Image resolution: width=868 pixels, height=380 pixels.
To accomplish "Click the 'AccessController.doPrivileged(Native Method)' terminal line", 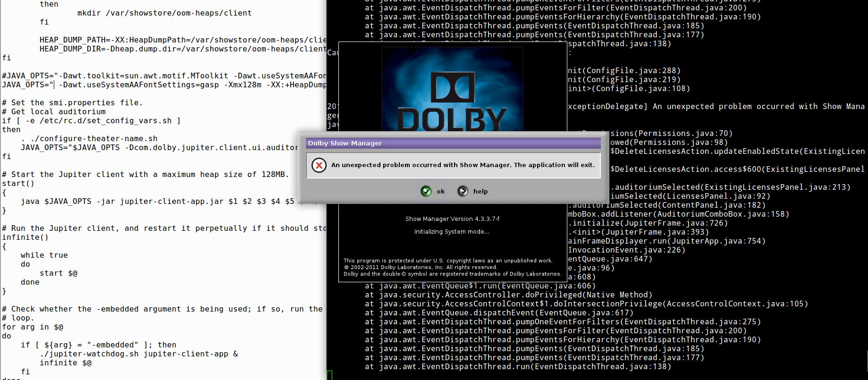I will pyautogui.click(x=508, y=295).
